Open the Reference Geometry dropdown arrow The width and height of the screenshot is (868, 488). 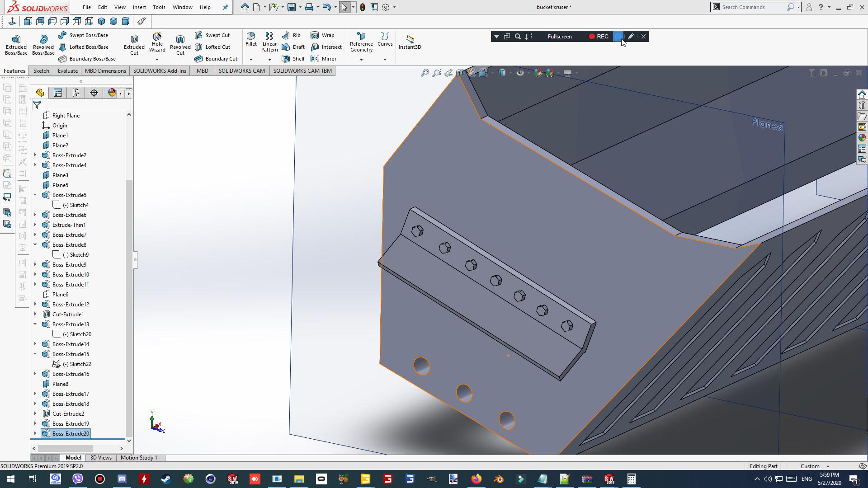pyautogui.click(x=361, y=60)
